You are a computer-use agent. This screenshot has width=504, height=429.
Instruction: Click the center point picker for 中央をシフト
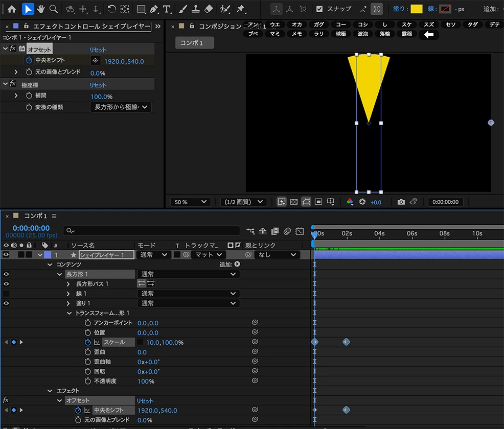(x=95, y=60)
